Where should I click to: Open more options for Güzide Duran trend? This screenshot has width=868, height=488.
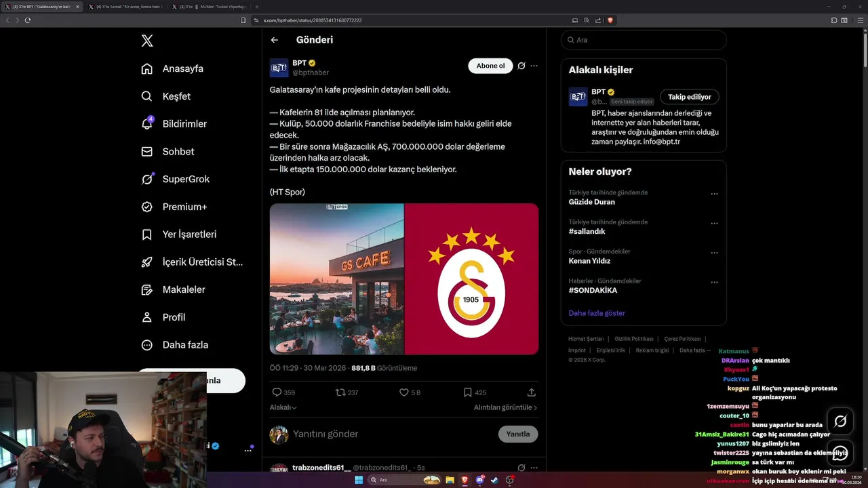tap(714, 194)
